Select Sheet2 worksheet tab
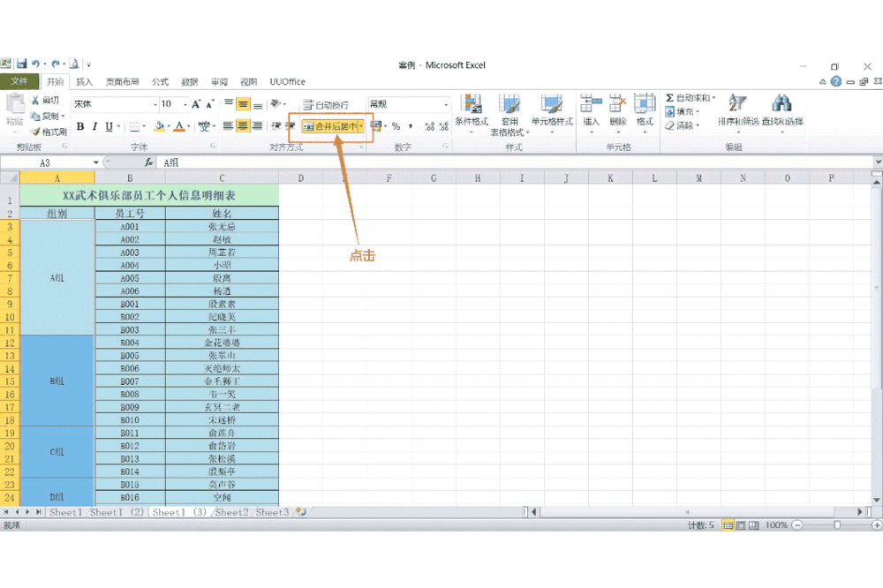Viewport: 883px width, 588px height. (231, 512)
